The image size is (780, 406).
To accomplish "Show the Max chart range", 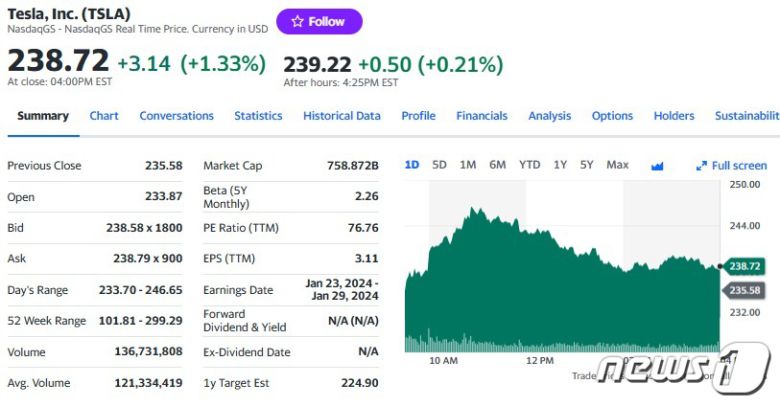I will coord(617,165).
